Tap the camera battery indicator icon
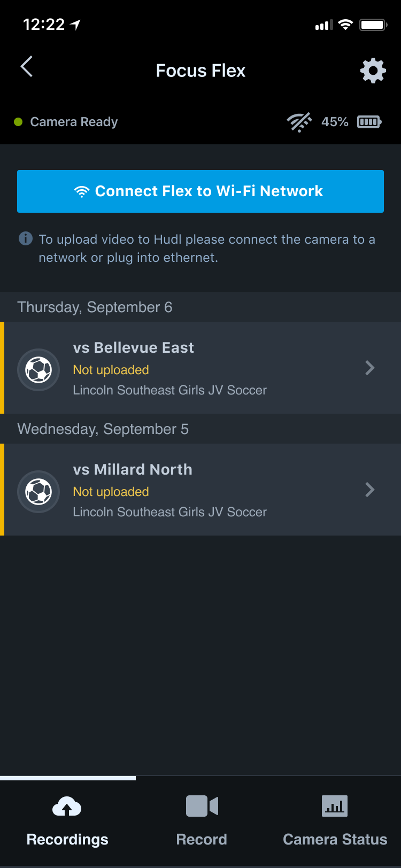 (x=368, y=122)
